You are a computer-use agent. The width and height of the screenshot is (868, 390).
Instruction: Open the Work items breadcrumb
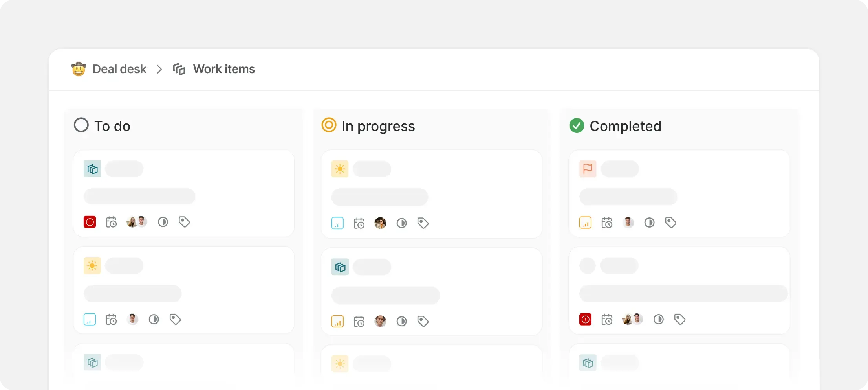pos(224,69)
